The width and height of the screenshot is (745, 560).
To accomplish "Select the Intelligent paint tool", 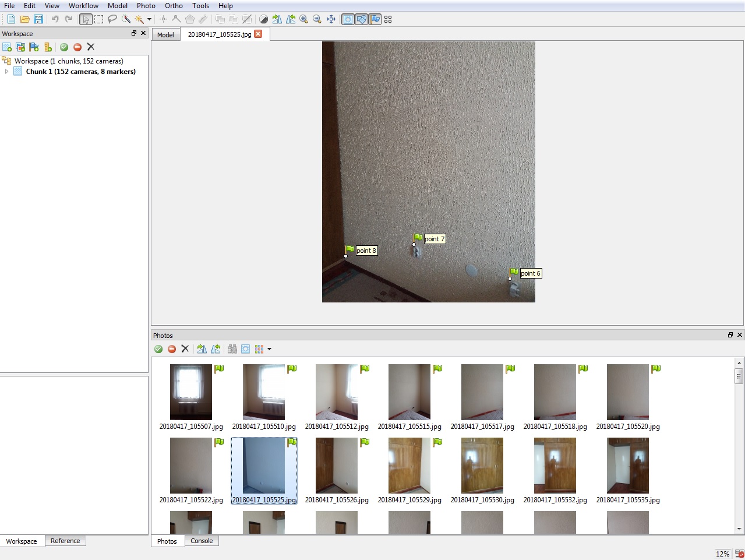I will click(x=126, y=19).
